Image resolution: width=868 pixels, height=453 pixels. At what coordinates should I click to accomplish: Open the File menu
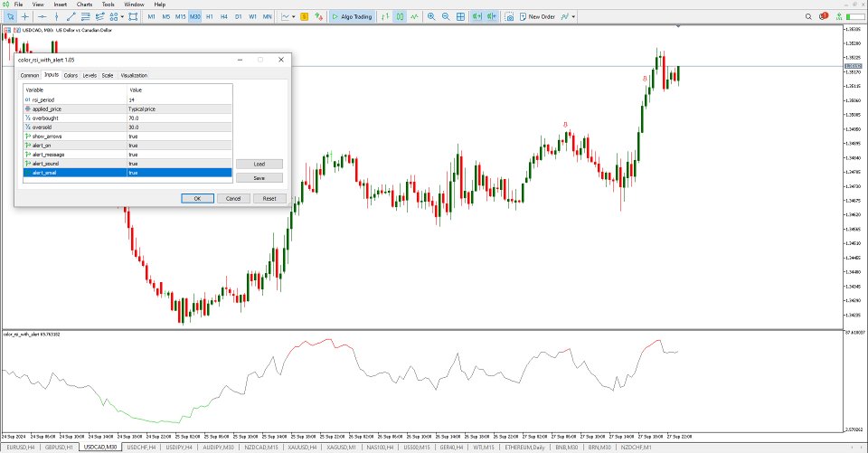18,5
